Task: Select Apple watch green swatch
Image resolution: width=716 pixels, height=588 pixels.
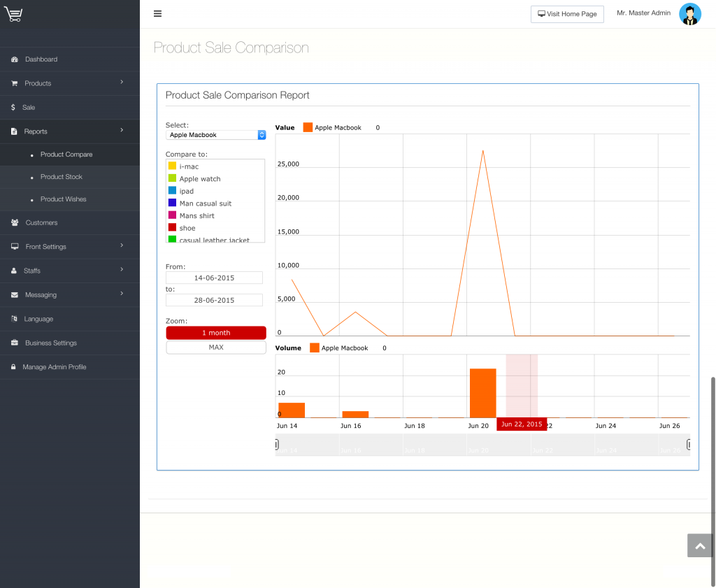Action: (172, 178)
